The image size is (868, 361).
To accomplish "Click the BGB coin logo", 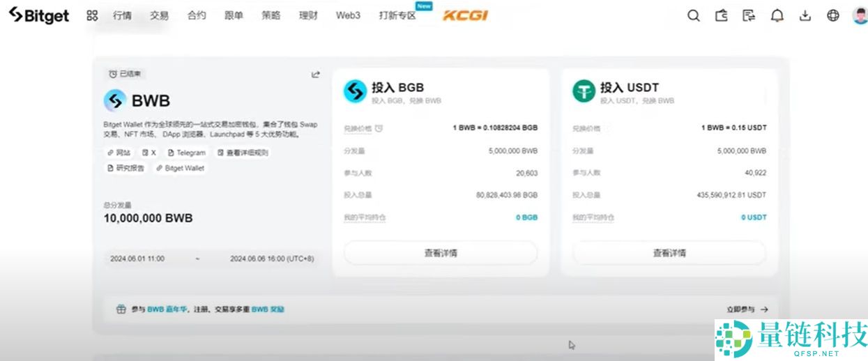I will [355, 91].
